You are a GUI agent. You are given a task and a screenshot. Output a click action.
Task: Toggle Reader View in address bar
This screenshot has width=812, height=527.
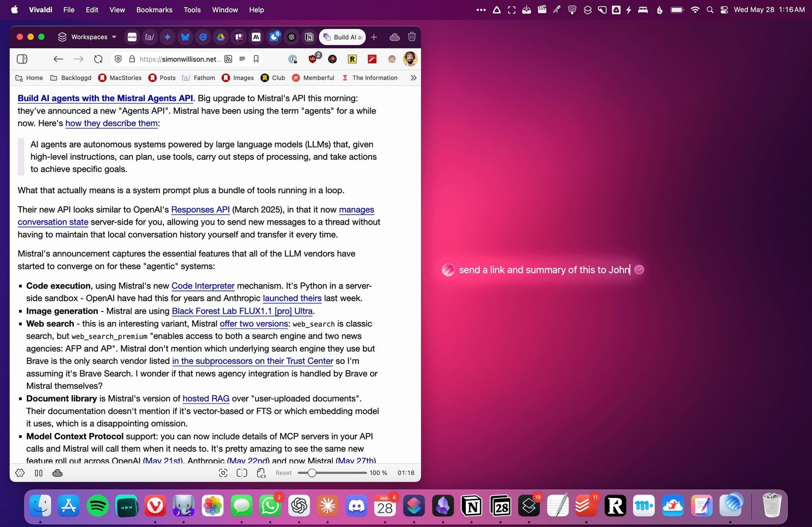[242, 59]
